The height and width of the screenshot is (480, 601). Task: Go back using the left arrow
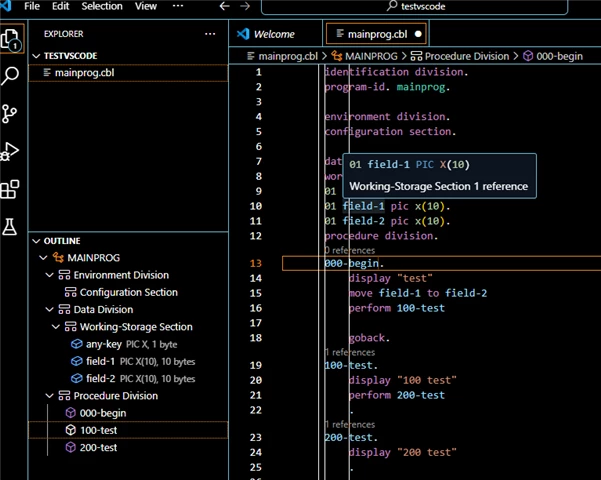pyautogui.click(x=225, y=6)
